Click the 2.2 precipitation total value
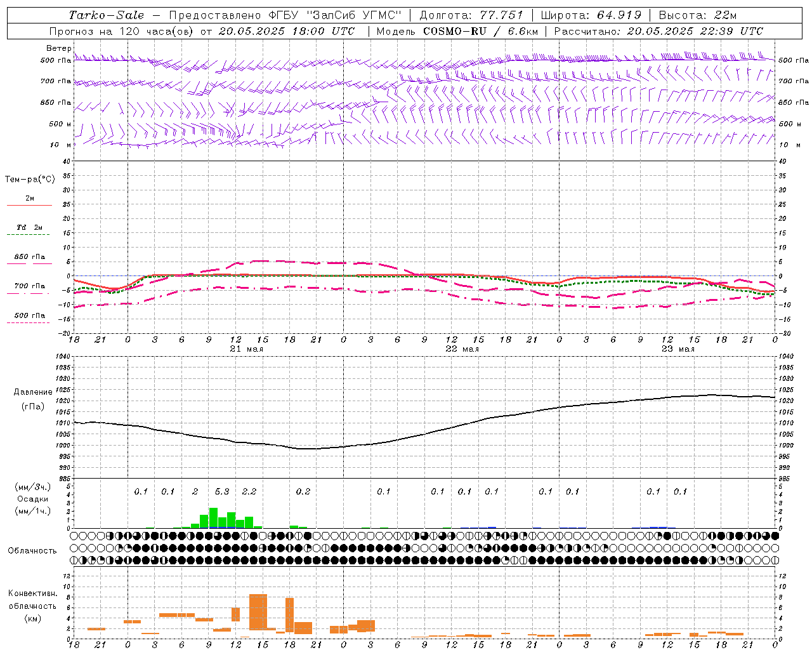Viewport: 812px width, 650px height. pos(249,491)
